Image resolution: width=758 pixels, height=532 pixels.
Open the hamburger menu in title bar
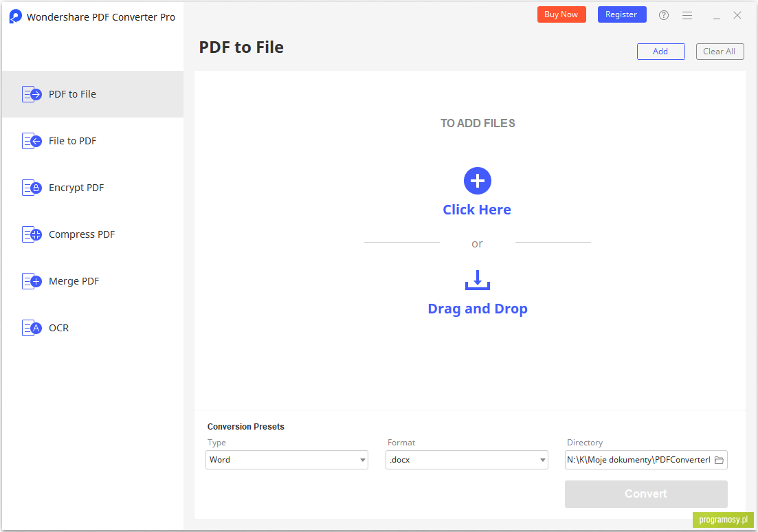click(687, 16)
